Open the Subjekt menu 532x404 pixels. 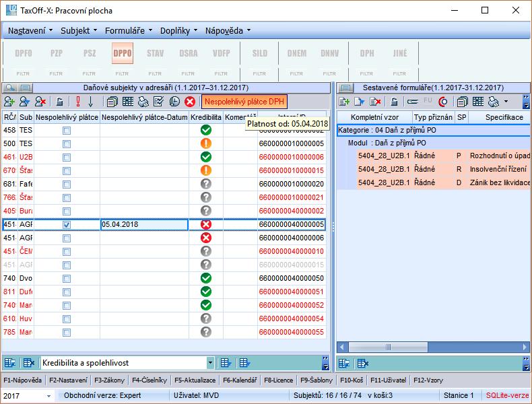79,30
